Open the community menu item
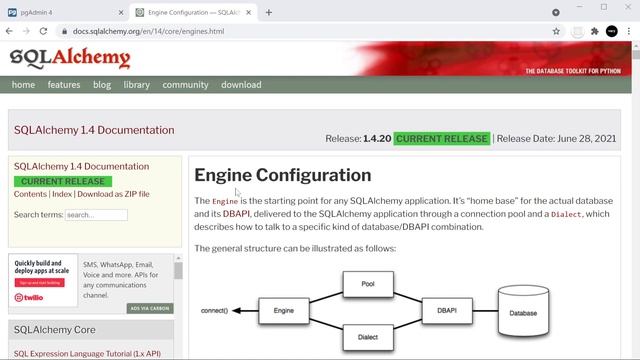 (x=185, y=84)
